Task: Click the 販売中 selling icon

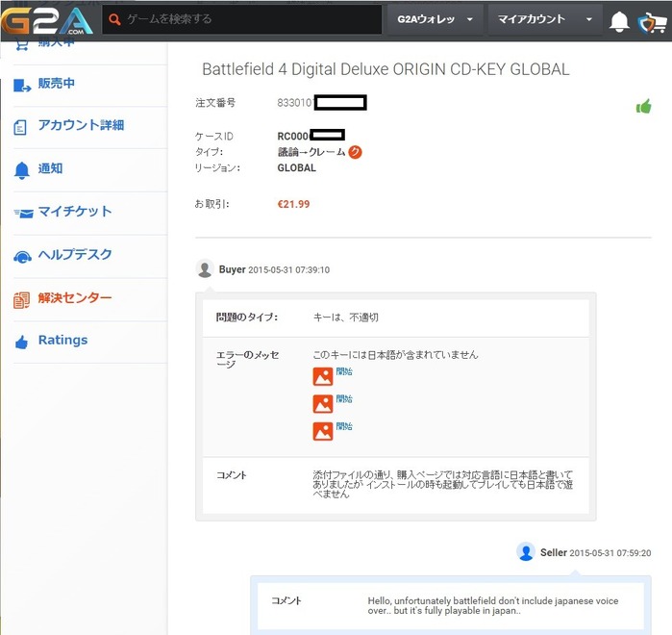Action: (x=22, y=86)
